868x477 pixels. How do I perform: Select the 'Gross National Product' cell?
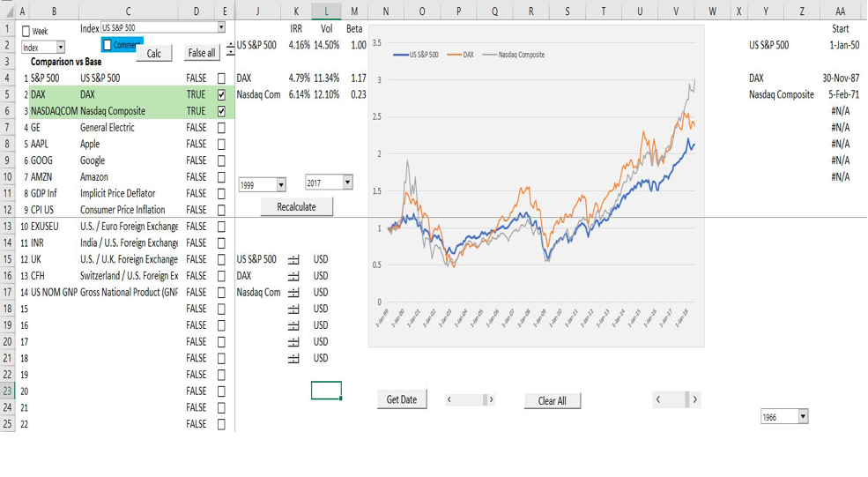(129, 293)
